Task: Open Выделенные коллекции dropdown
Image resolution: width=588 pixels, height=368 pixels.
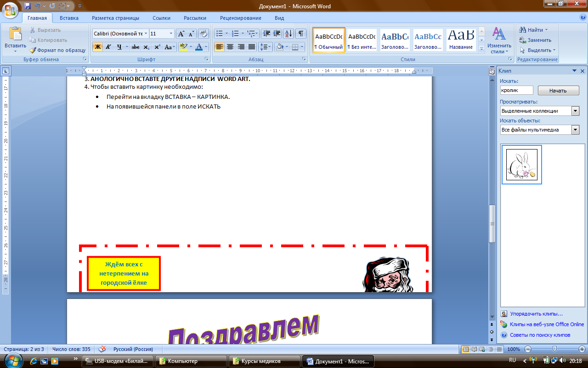Action: coord(575,111)
